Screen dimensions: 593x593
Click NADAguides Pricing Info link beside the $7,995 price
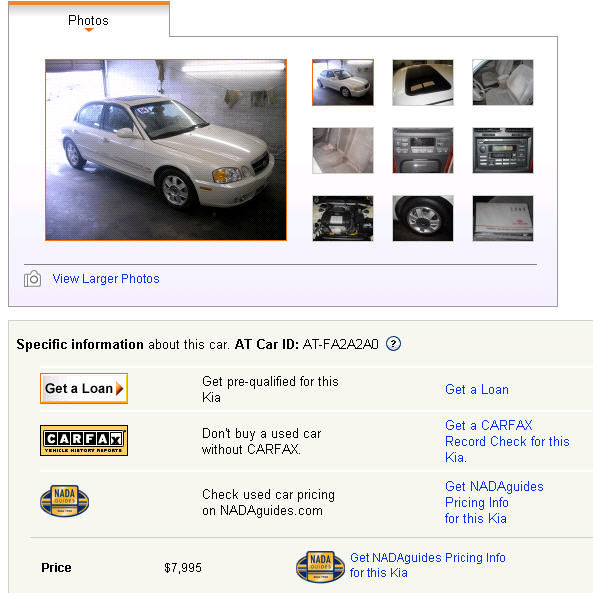(x=427, y=565)
